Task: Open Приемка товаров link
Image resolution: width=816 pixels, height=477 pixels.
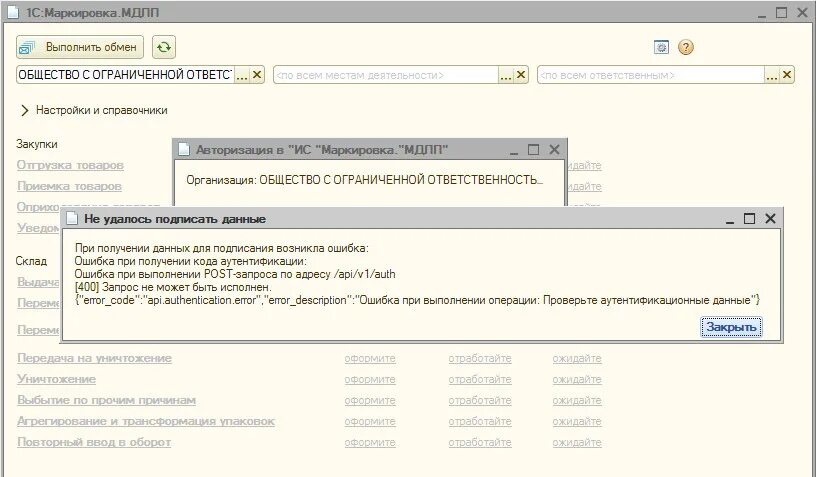Action: pos(69,186)
